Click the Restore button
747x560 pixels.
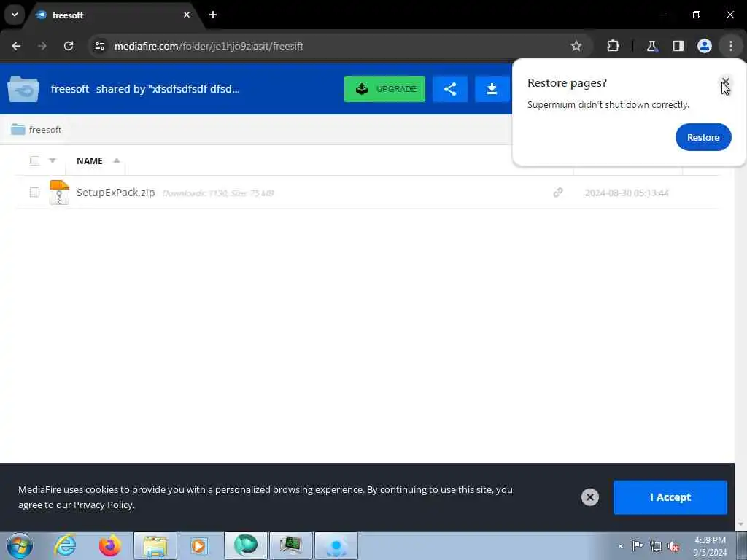tap(703, 137)
